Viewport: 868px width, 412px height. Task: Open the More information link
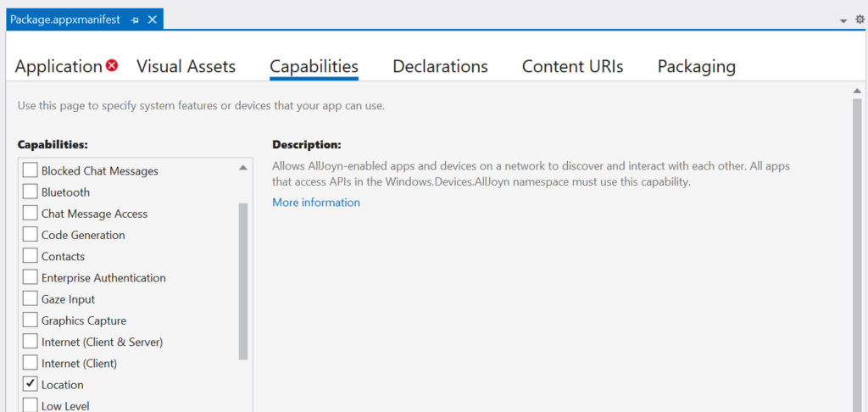pos(316,203)
